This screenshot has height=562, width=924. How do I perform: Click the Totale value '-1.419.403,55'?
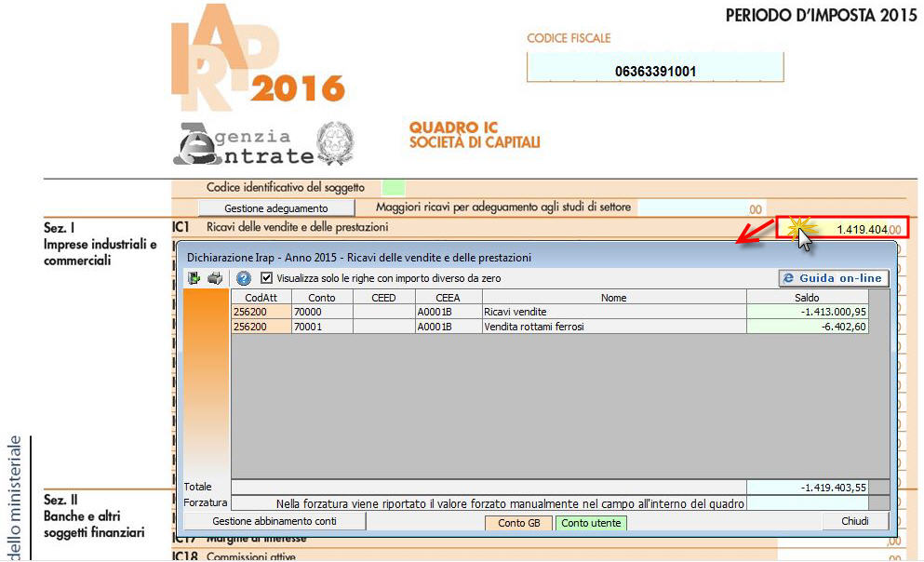pyautogui.click(x=808, y=488)
